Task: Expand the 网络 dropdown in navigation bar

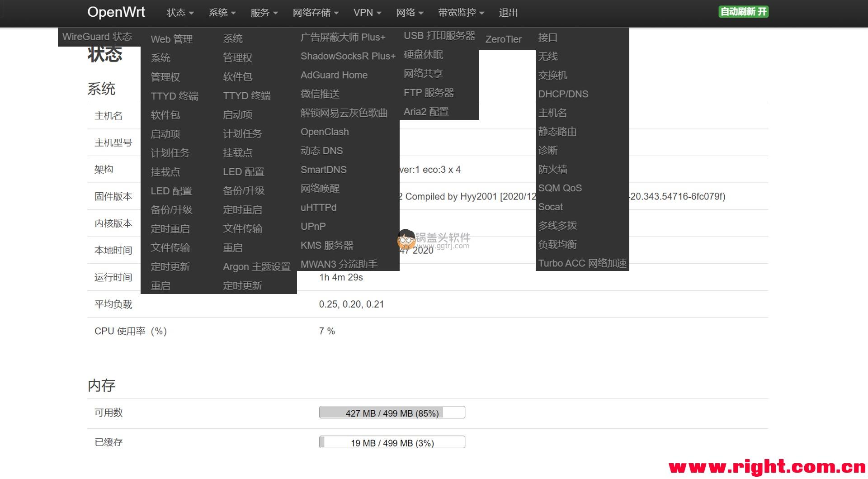Action: (x=410, y=13)
